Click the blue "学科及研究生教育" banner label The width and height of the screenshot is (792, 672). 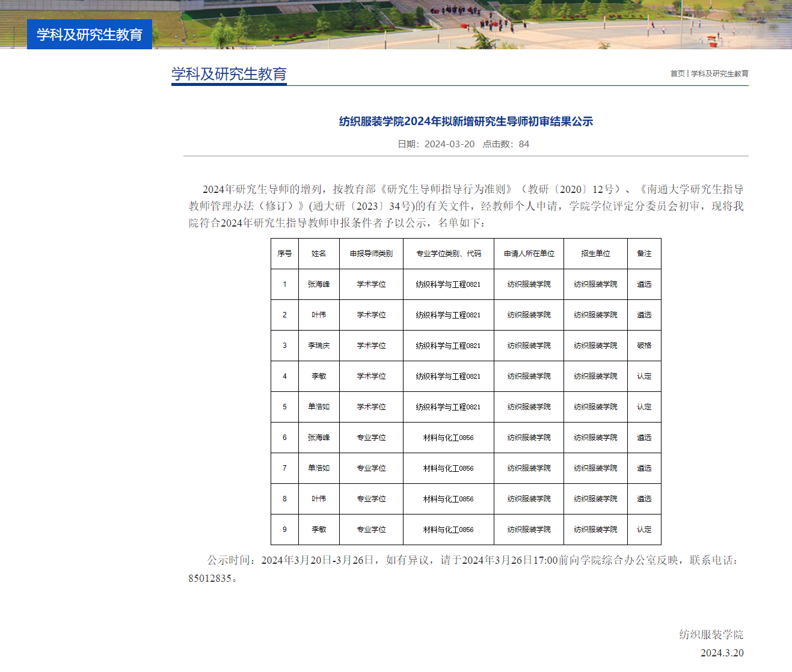coord(90,35)
